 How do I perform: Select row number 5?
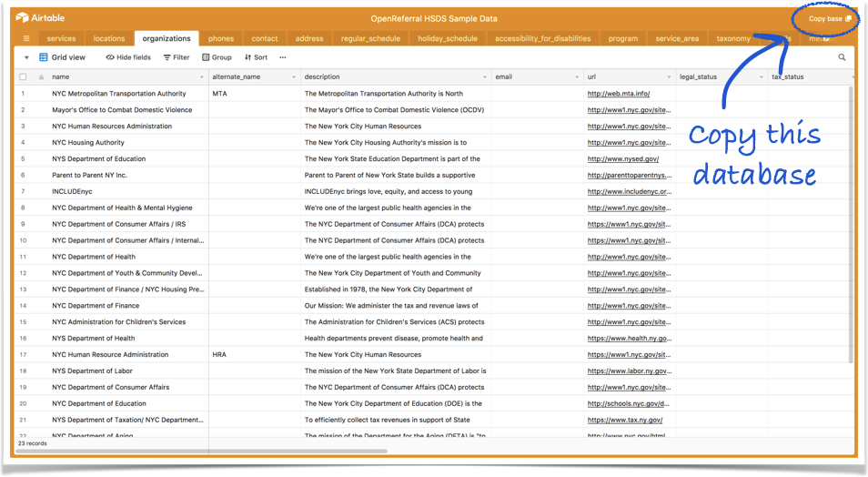click(x=23, y=159)
